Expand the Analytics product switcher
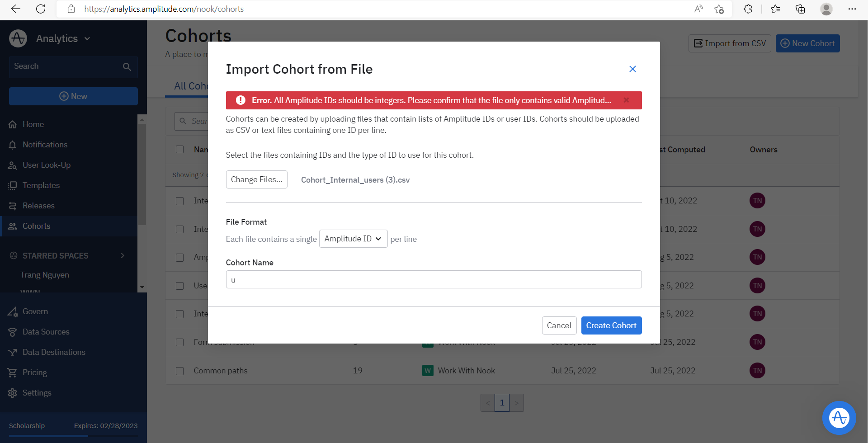The height and width of the screenshot is (443, 868). [63, 38]
